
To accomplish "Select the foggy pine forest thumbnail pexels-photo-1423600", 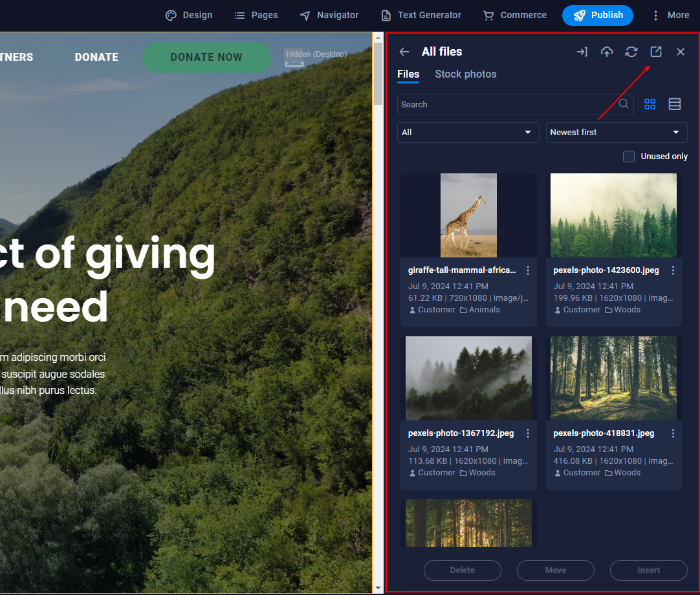I will point(613,215).
